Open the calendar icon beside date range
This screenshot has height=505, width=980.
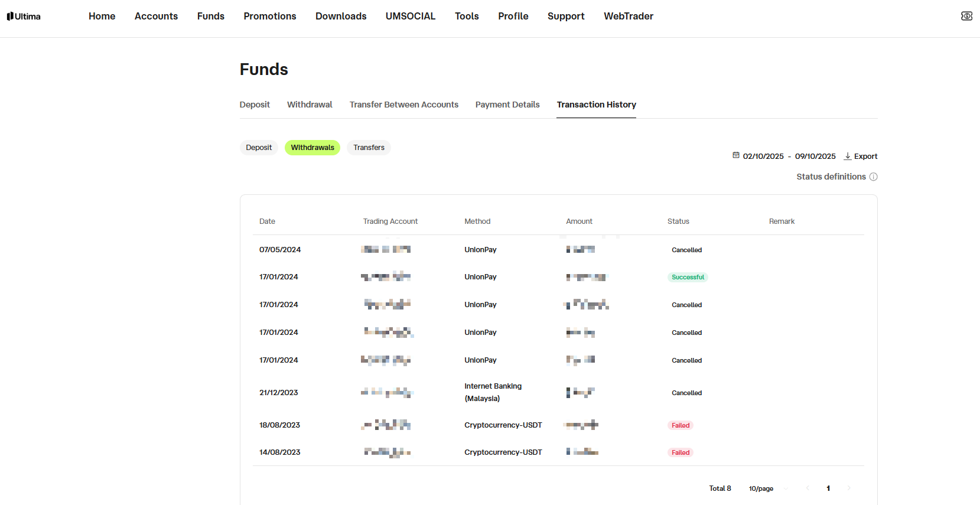point(736,155)
